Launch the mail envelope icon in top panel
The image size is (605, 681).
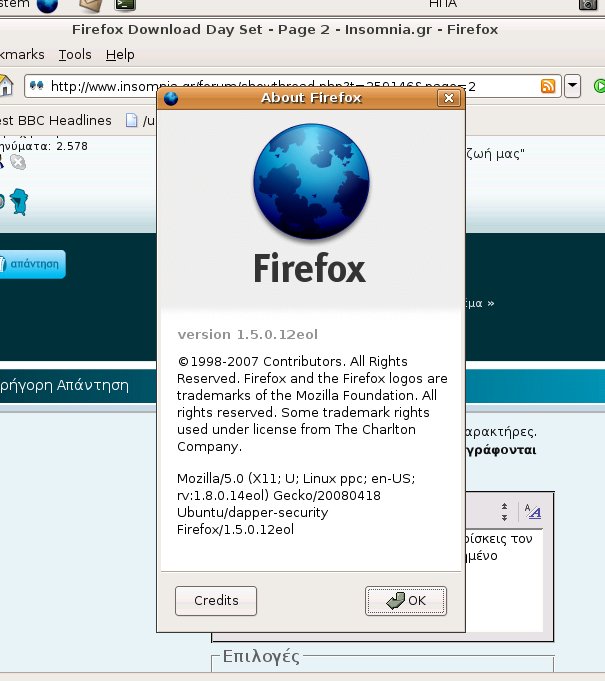[x=91, y=5]
